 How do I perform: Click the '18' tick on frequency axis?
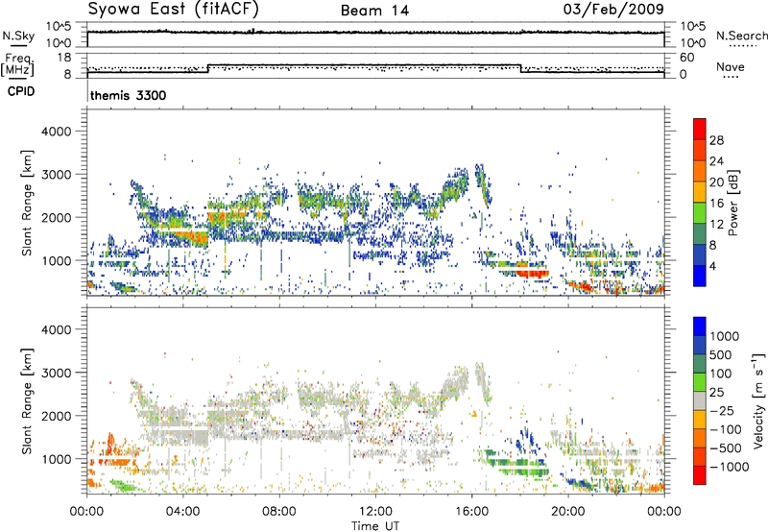[64, 58]
